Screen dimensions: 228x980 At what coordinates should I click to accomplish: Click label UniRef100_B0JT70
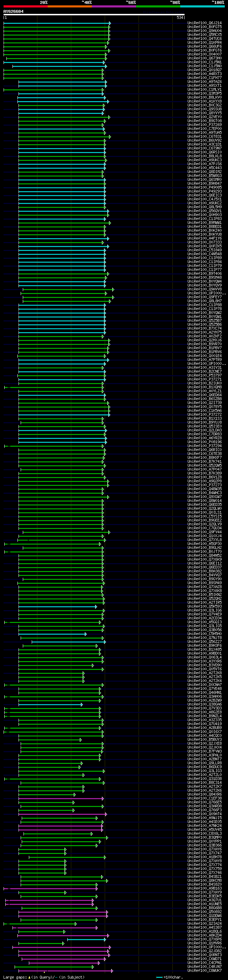click(204, 552)
